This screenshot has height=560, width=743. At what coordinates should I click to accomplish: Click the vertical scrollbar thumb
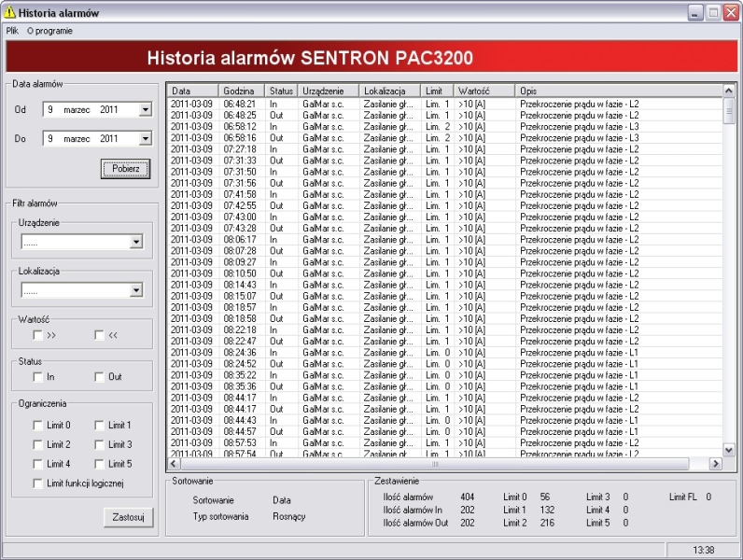tap(729, 111)
